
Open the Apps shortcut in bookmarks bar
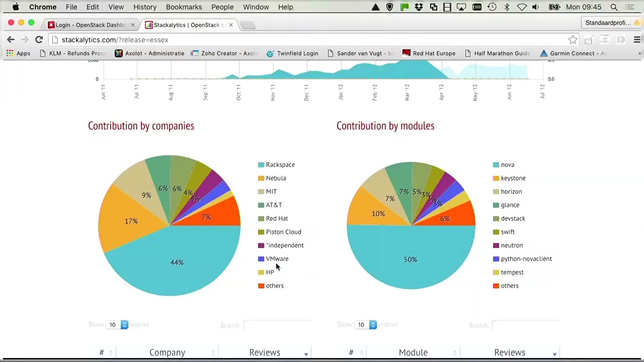click(18, 53)
